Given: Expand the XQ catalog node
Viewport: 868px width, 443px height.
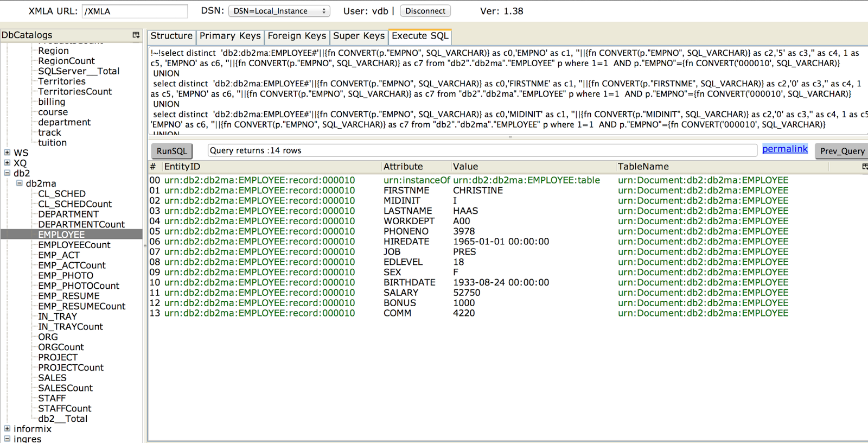Looking at the screenshot, I should 7,163.
